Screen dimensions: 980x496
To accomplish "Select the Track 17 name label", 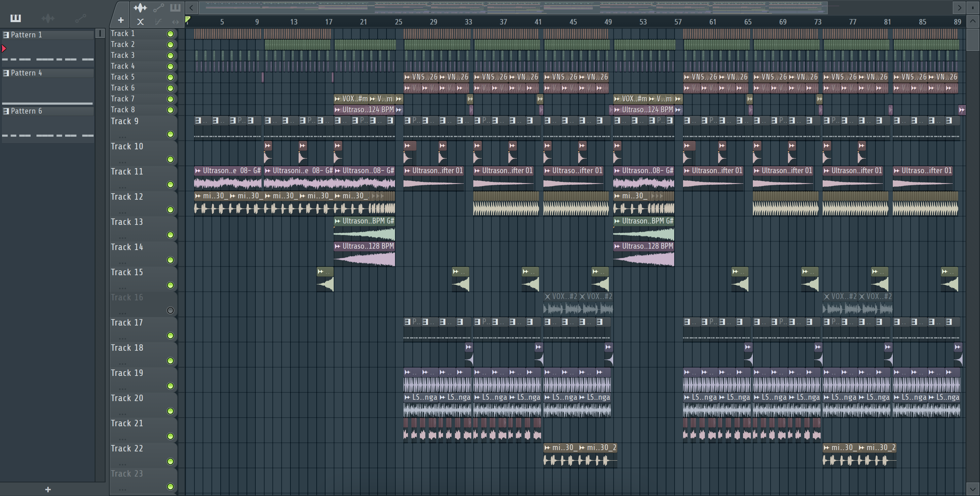I will [x=127, y=323].
